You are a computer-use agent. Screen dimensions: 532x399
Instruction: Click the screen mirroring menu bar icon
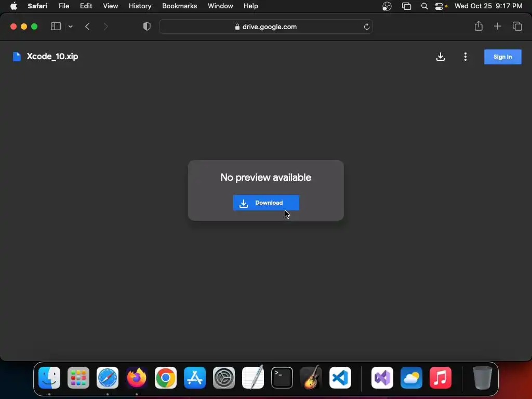click(406, 6)
